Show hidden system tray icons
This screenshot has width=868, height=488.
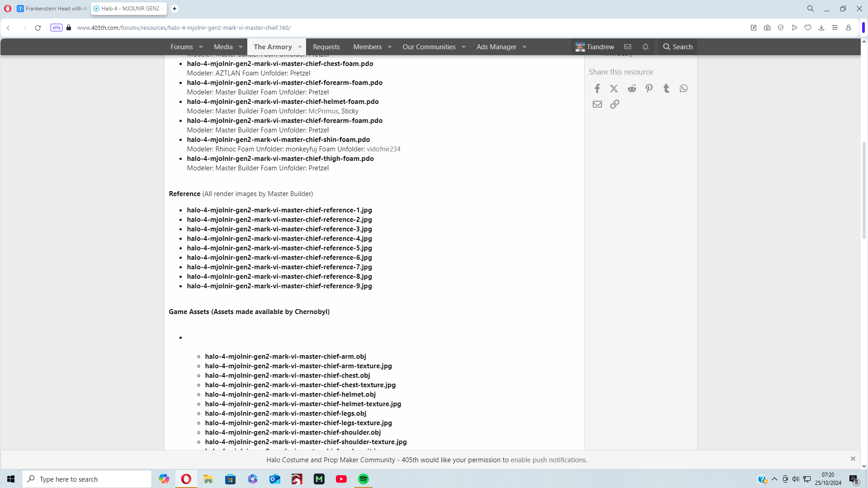[774, 479]
